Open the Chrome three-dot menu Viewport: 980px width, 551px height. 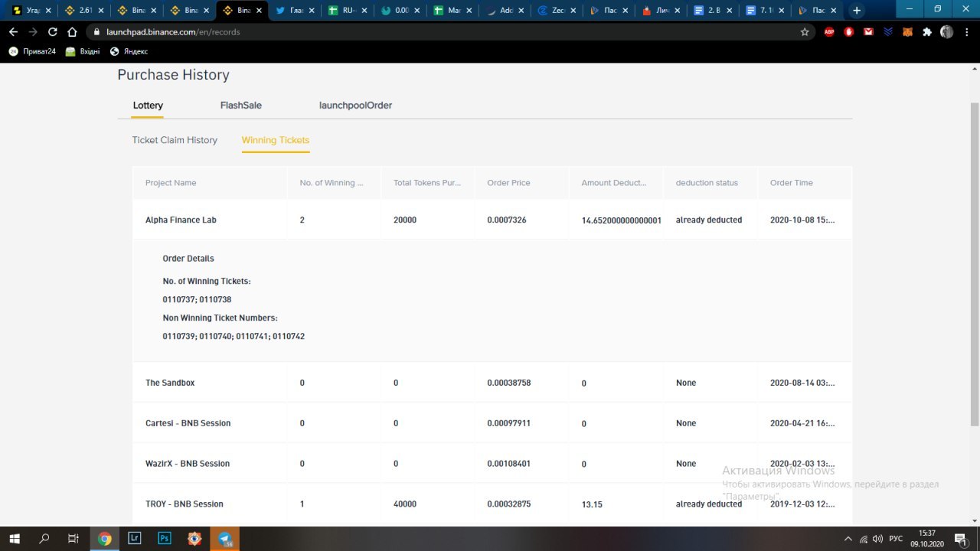[966, 32]
